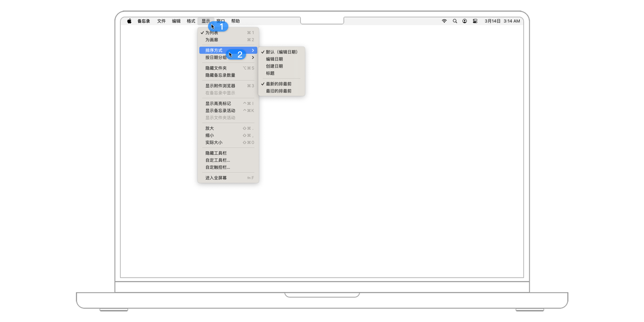Viewport: 644px width, 322px height.
Task: Sort notes by 编辑日期
Action: point(281,59)
